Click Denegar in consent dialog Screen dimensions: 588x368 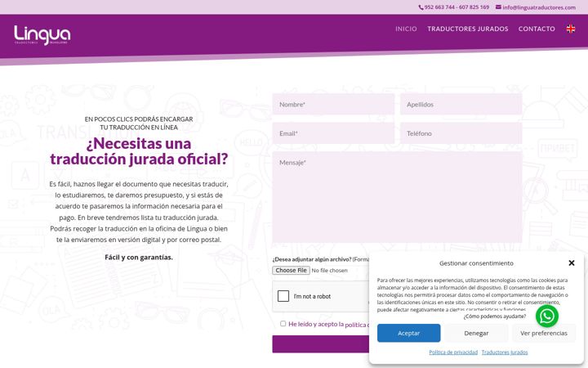[476, 333]
